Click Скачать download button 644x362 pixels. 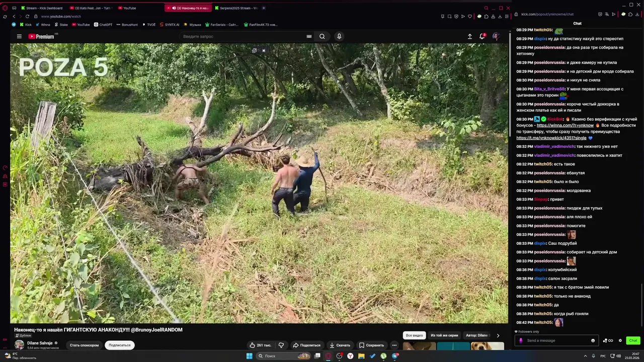point(340,345)
